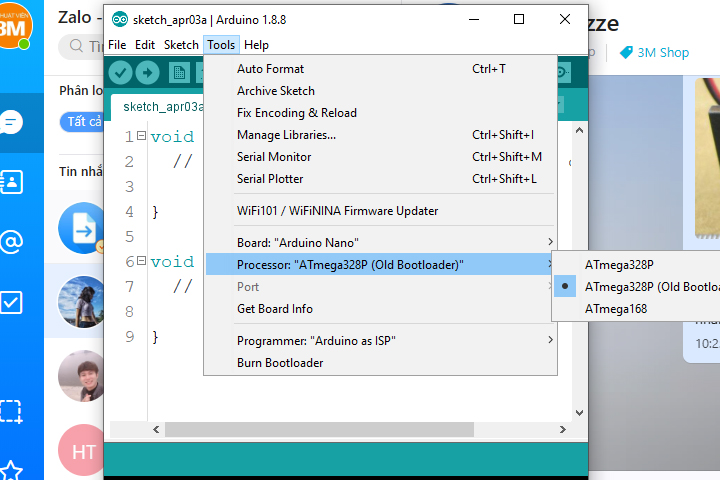Click the Arduino Verify checkmark button
Screen dimensions: 720x480
point(120,73)
